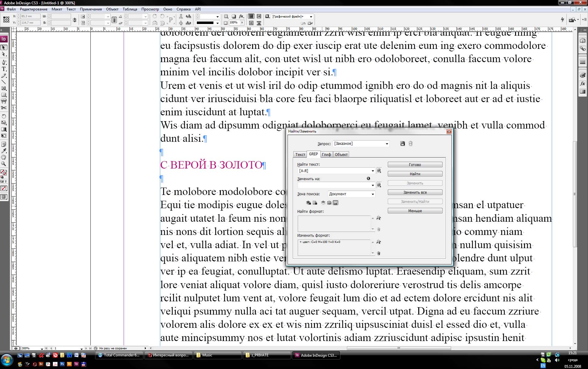Toggle include locked stories search option

pyautogui.click(x=315, y=203)
